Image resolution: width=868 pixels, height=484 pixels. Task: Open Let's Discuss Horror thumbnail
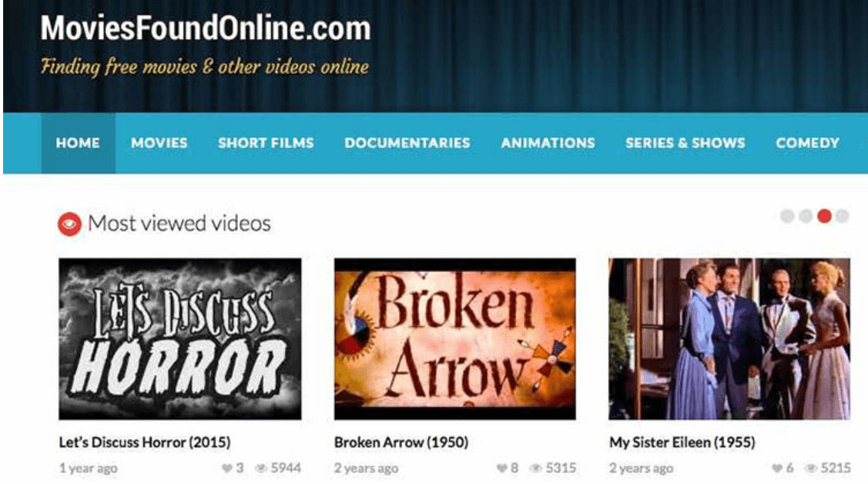[180, 339]
